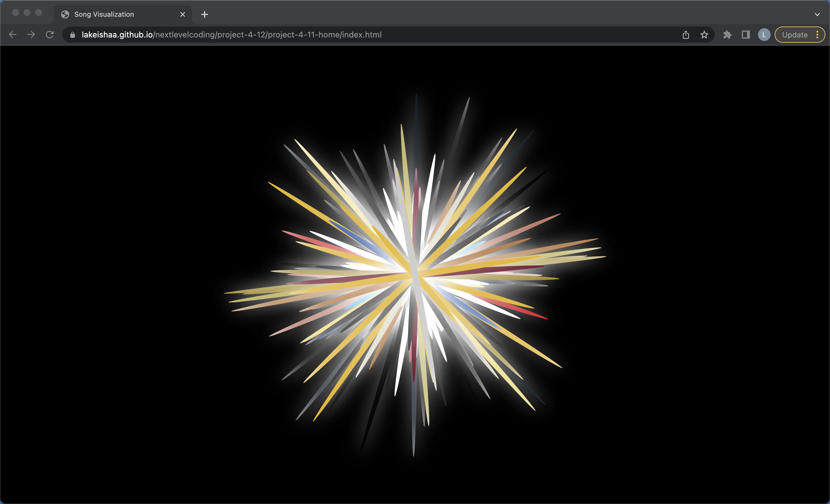Screen dimensions: 830x504
Task: Open a new tab with plus
Action: click(204, 14)
